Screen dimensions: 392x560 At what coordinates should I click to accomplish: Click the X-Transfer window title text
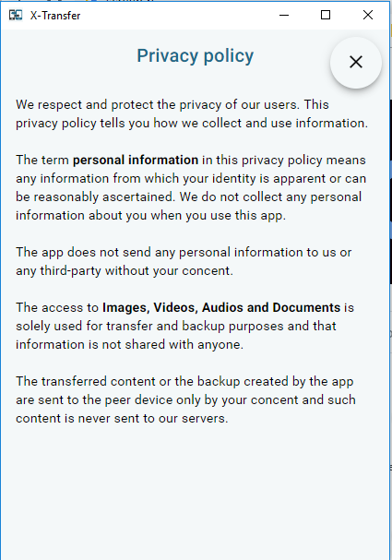coord(55,16)
